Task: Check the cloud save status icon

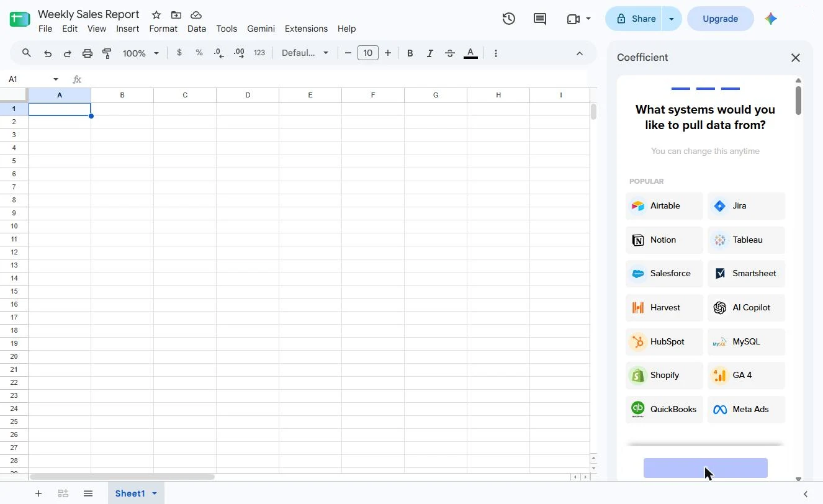Action: tap(196, 15)
